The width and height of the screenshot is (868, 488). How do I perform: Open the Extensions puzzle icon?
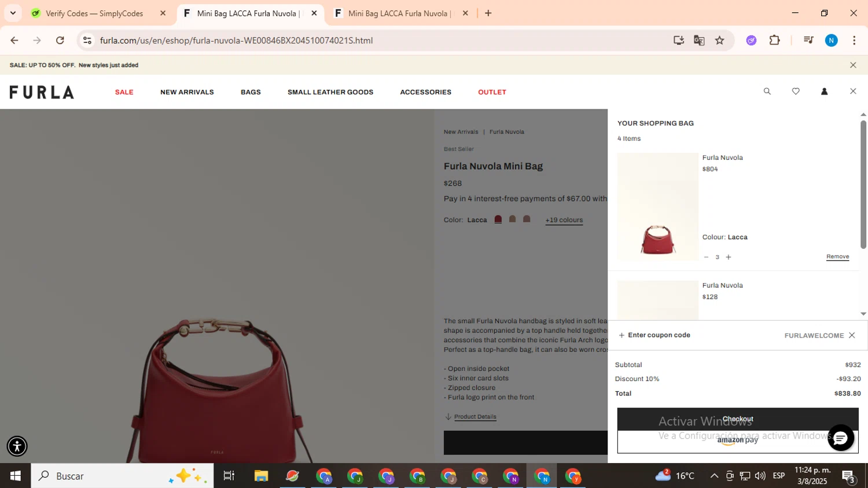(x=774, y=41)
